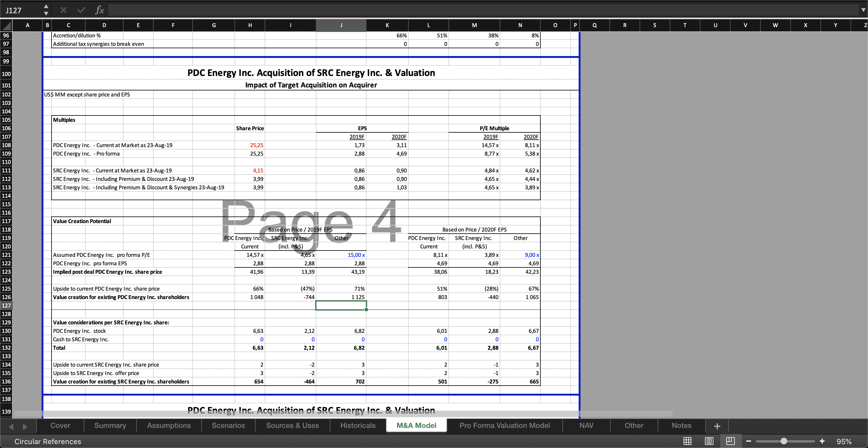Open the Name Box dropdown arrows
Screen dimensions: 868x448
pyautogui.click(x=46, y=10)
